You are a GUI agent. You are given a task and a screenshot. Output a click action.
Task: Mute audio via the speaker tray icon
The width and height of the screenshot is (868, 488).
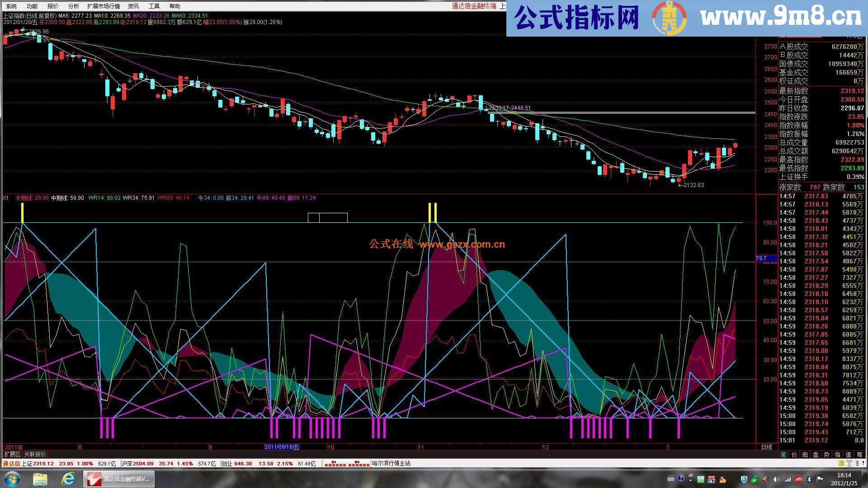(x=776, y=479)
